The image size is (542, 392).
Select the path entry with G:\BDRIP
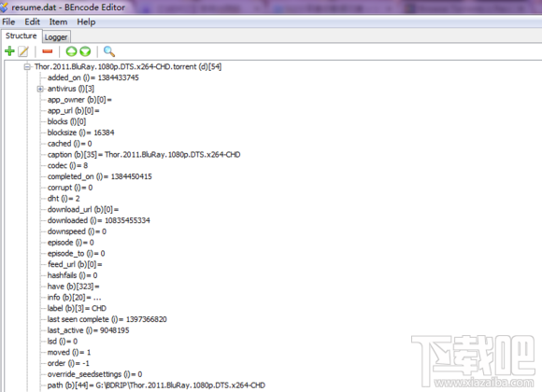click(156, 385)
